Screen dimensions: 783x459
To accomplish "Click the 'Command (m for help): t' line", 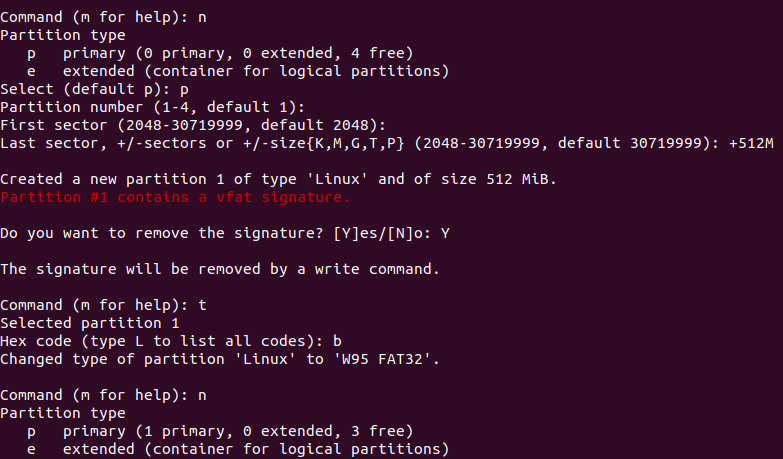I will [x=103, y=305].
